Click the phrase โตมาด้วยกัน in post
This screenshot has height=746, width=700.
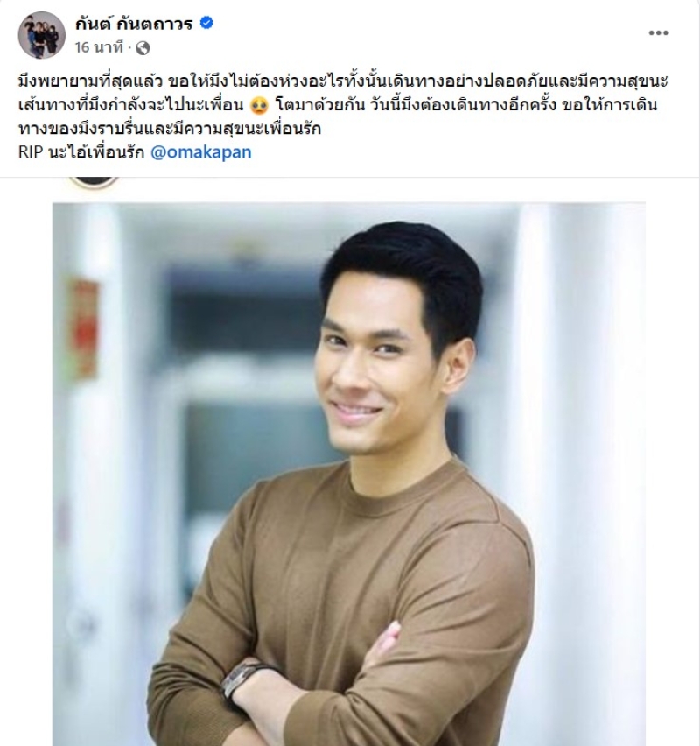coord(320,105)
